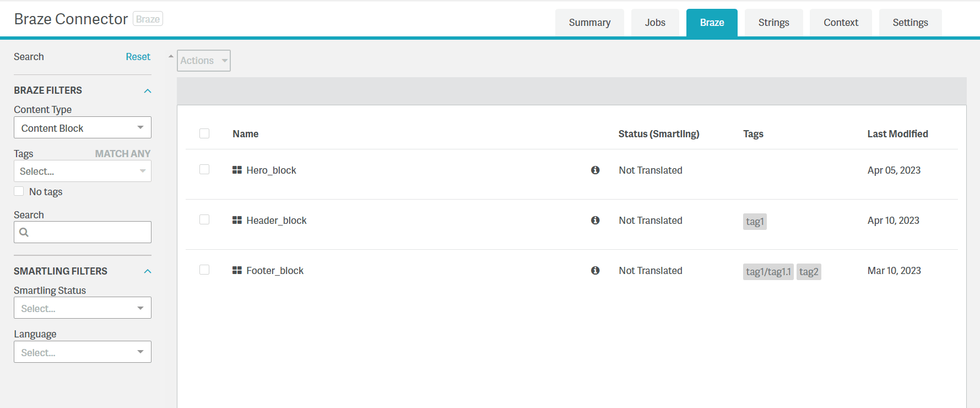
Task: Click the Reset link
Action: point(138,57)
